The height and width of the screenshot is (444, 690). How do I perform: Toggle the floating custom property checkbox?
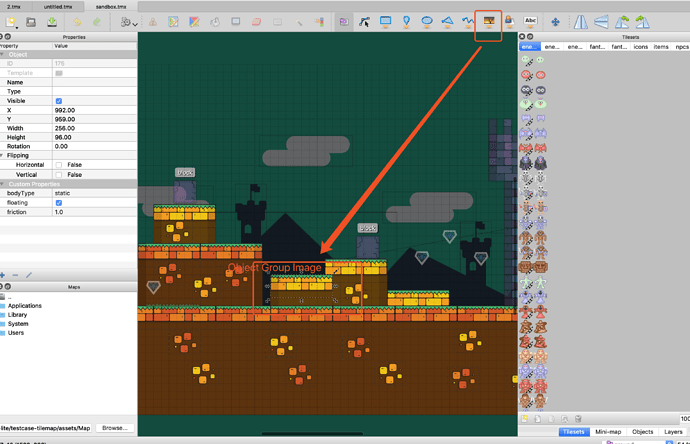point(59,203)
